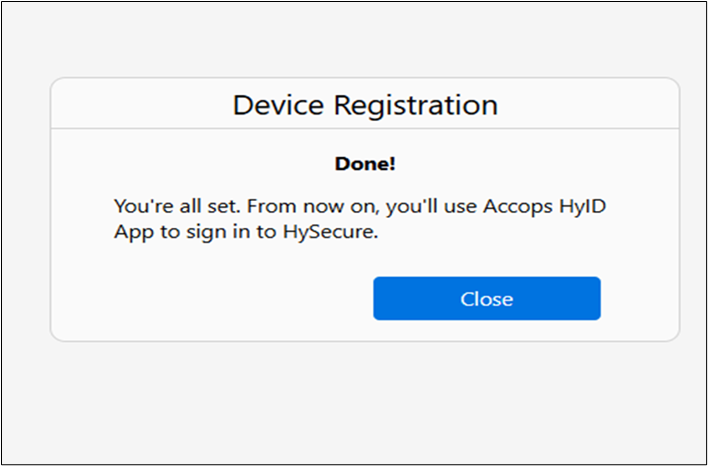Click the word 'App' in the message
708x466 pixels.
131,233
